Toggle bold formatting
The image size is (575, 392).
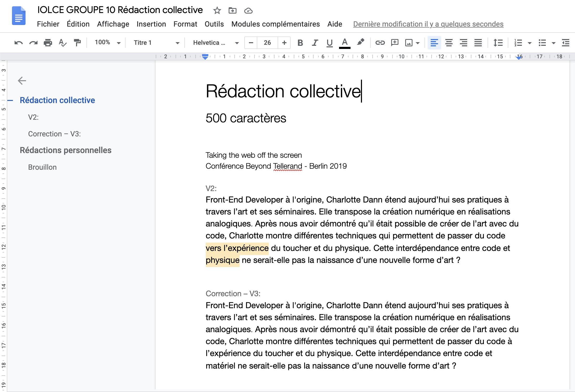300,43
